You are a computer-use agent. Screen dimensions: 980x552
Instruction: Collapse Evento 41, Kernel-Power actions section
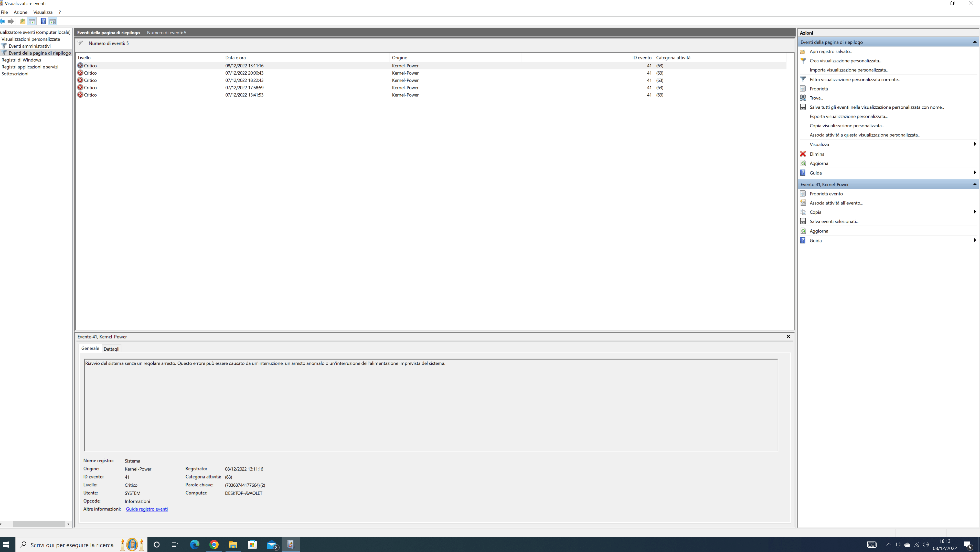tap(974, 184)
